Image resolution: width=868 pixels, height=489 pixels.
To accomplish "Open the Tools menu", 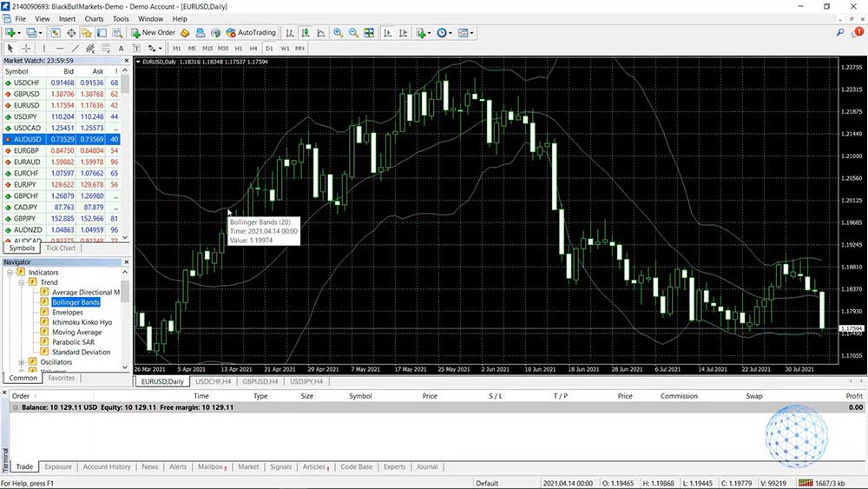I will (121, 19).
